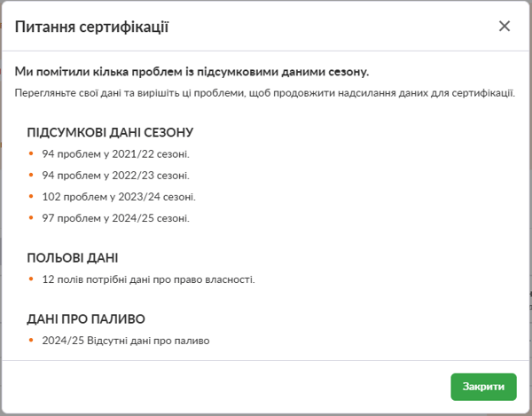Open the 2024/25 missing fuel data entry
The width and height of the screenshot is (532, 416).
tap(125, 340)
